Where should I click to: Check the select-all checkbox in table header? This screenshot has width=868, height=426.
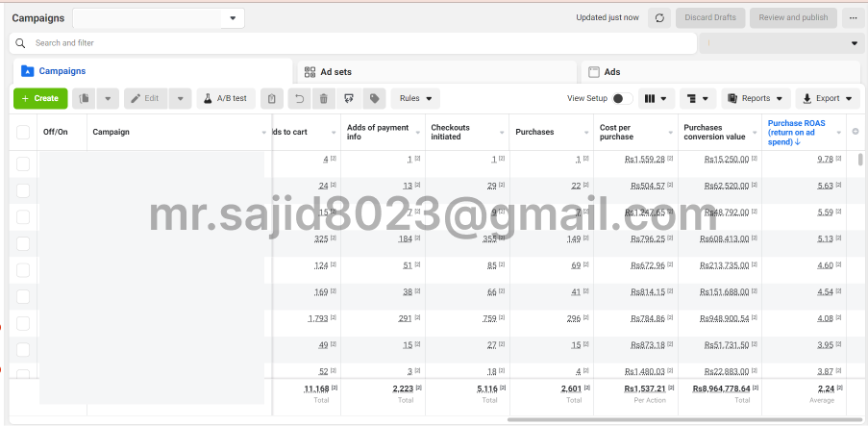23,132
